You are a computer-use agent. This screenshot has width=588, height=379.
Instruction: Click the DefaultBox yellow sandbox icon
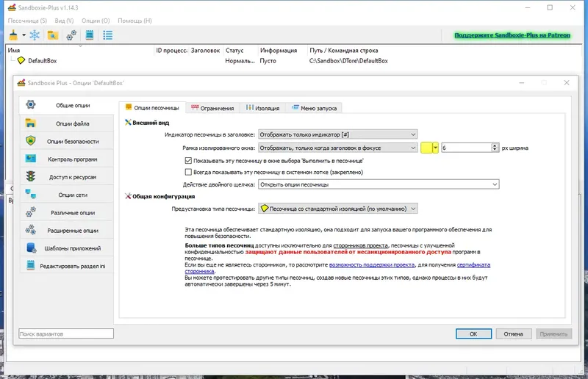pyautogui.click(x=21, y=60)
